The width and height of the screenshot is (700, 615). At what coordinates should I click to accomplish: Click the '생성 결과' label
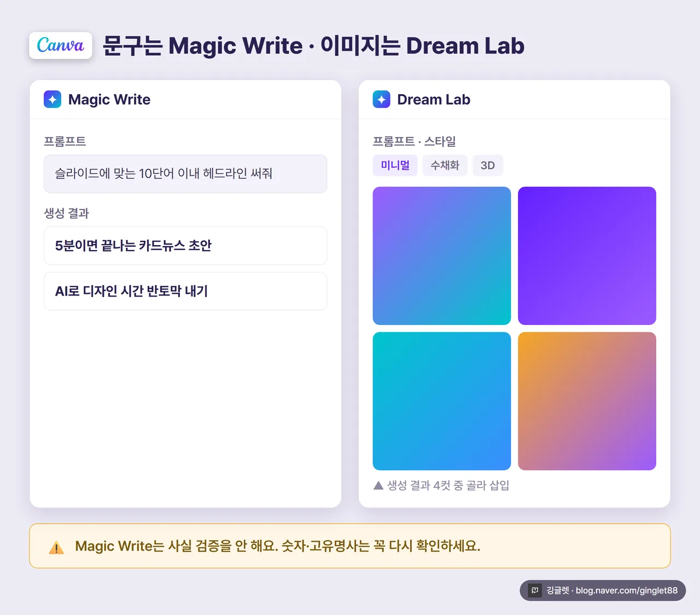67,213
